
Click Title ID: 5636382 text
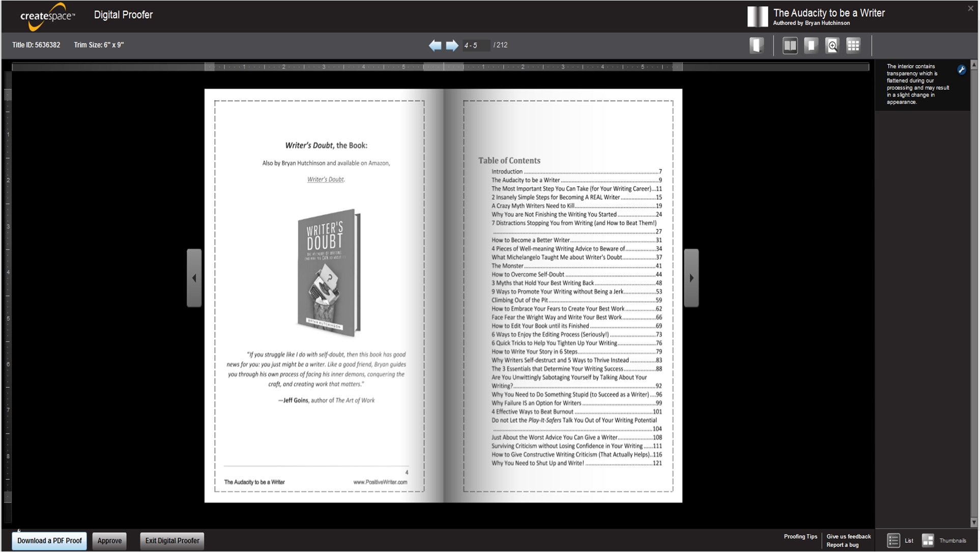point(36,45)
